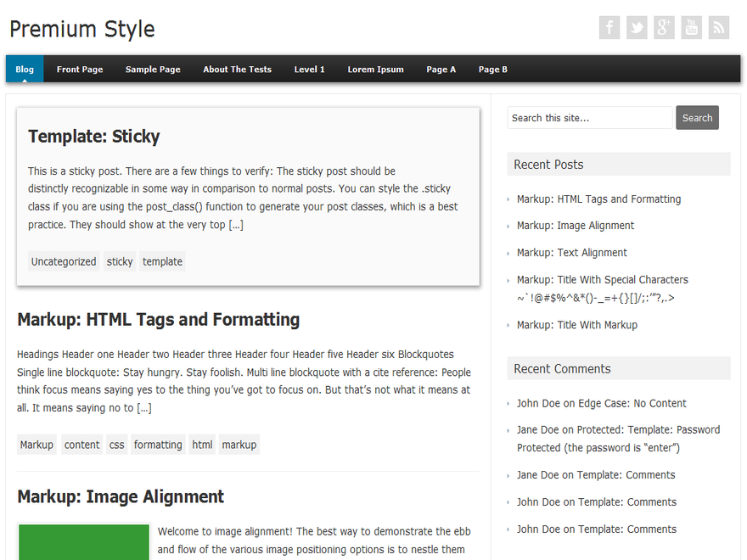
Task: Open the About The Tests page
Action: [237, 69]
